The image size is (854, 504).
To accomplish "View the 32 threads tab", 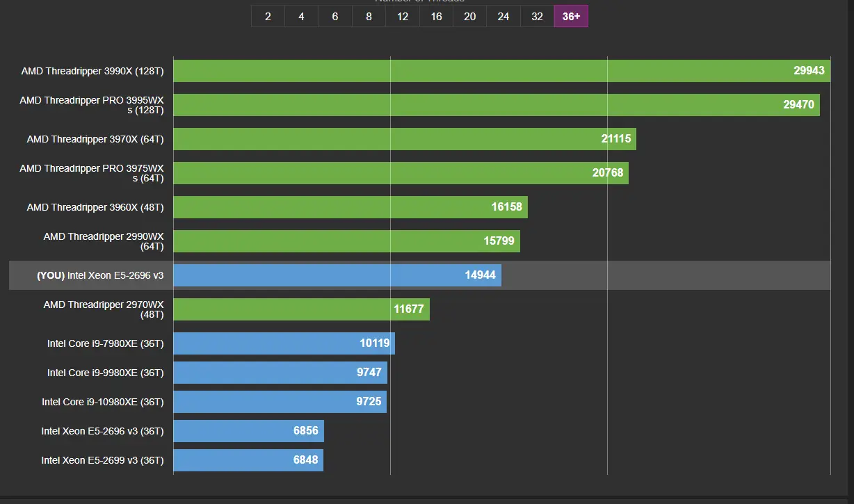I will point(538,16).
